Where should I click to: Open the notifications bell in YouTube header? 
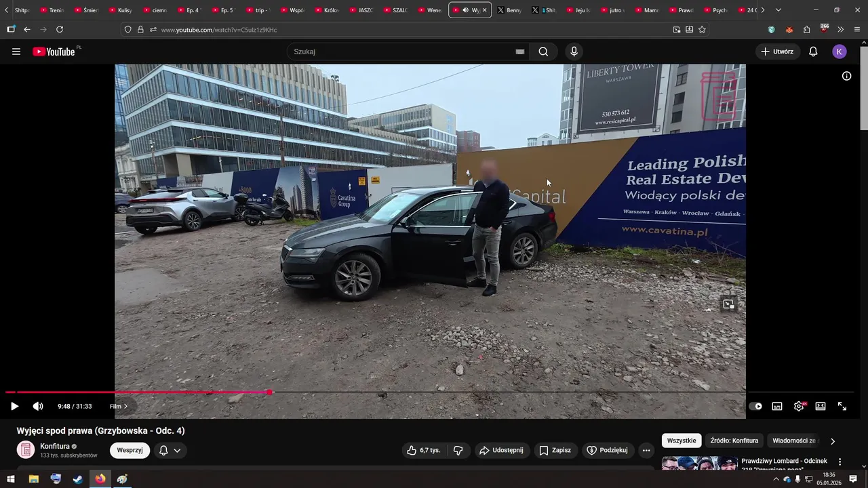813,52
